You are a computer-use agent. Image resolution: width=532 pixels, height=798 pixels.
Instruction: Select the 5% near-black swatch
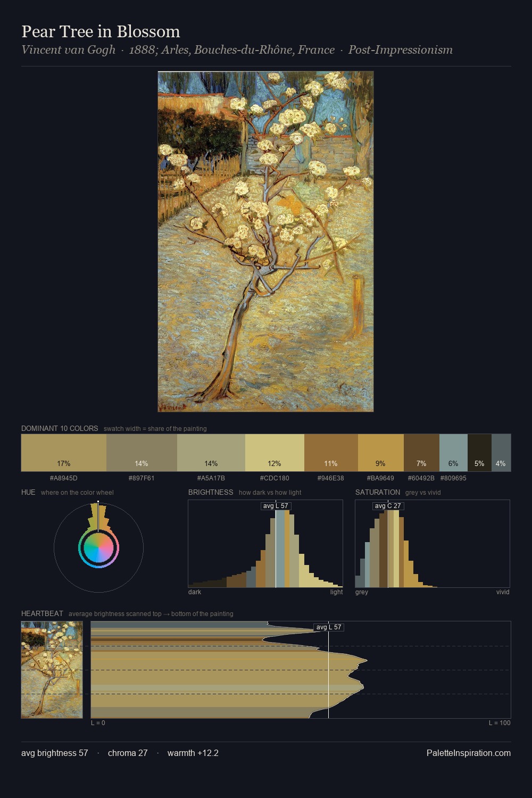pyautogui.click(x=479, y=453)
